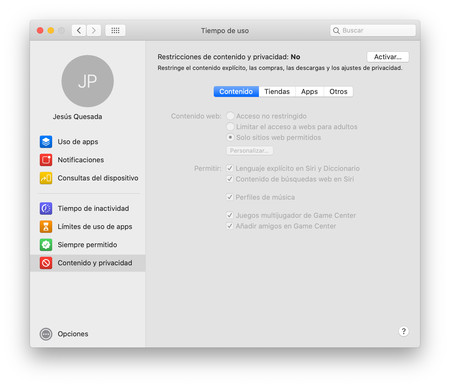Click the Opciones label

coord(73,334)
